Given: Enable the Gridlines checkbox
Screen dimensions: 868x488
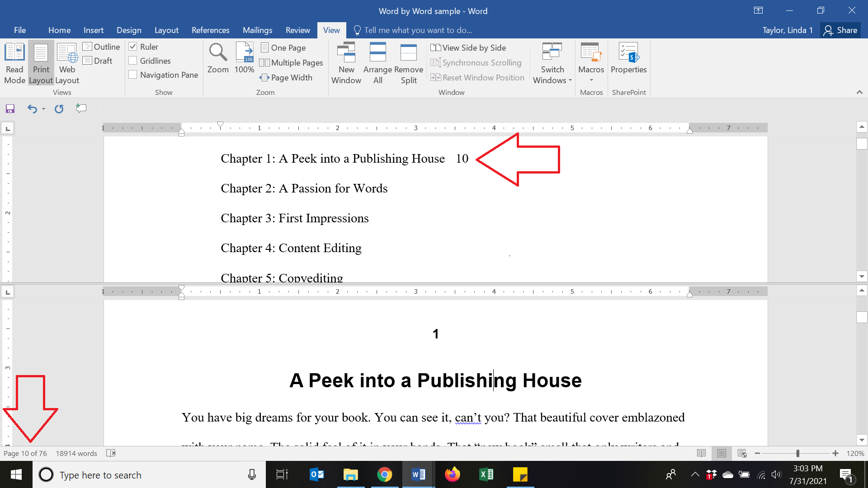Looking at the screenshot, I should click(x=133, y=61).
